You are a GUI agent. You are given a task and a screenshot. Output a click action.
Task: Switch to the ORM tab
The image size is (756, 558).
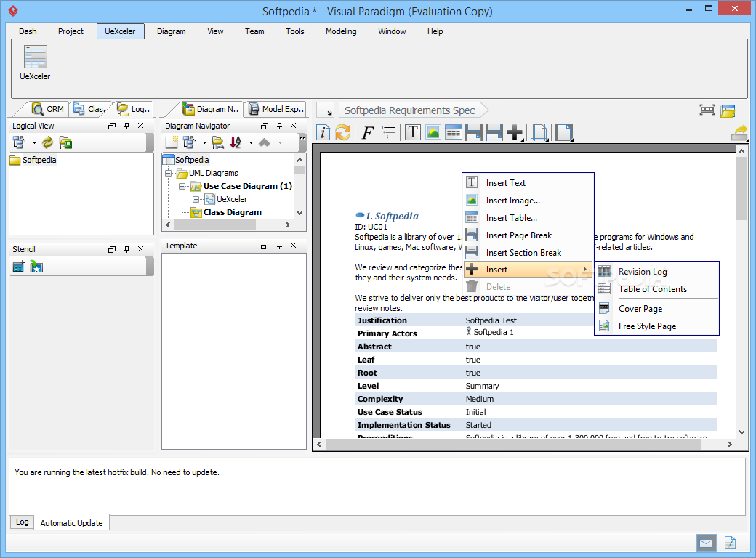(47, 109)
